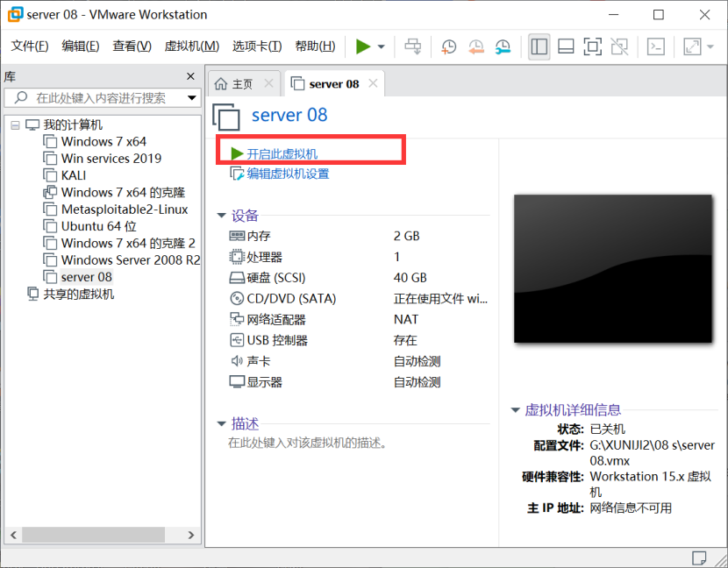Enter full screen mode icon

592,46
